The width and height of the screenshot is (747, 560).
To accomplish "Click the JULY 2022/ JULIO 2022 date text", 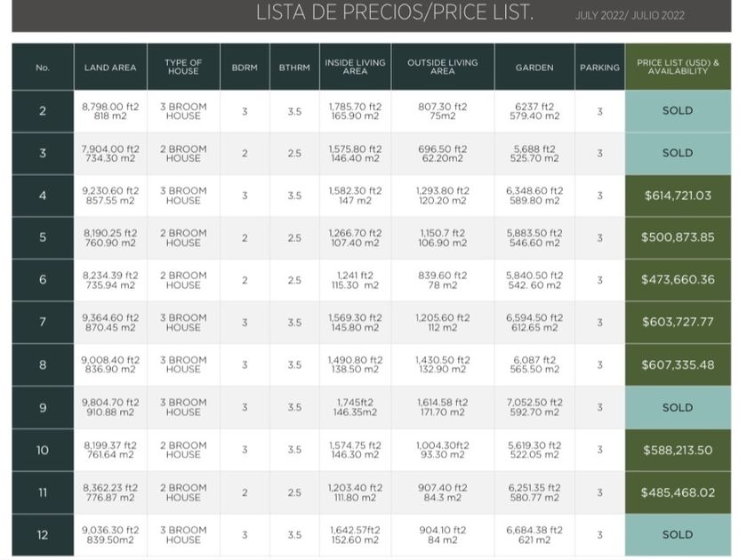I will tap(630, 15).
